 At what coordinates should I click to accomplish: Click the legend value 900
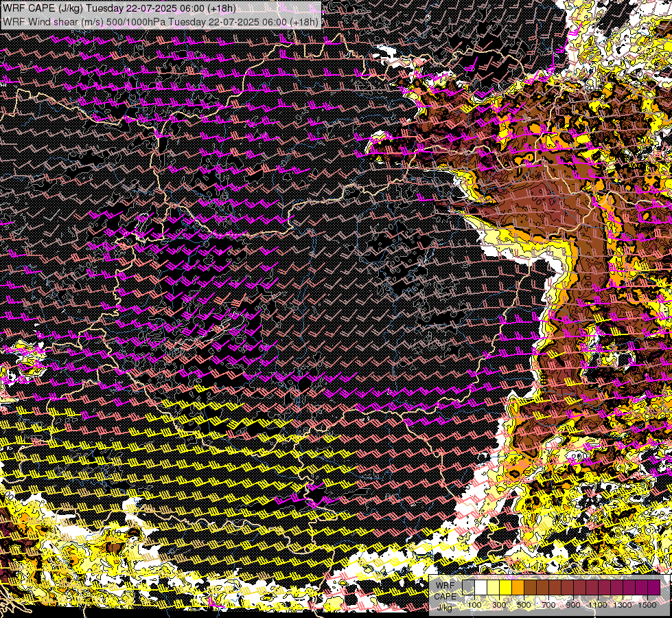pos(573,605)
